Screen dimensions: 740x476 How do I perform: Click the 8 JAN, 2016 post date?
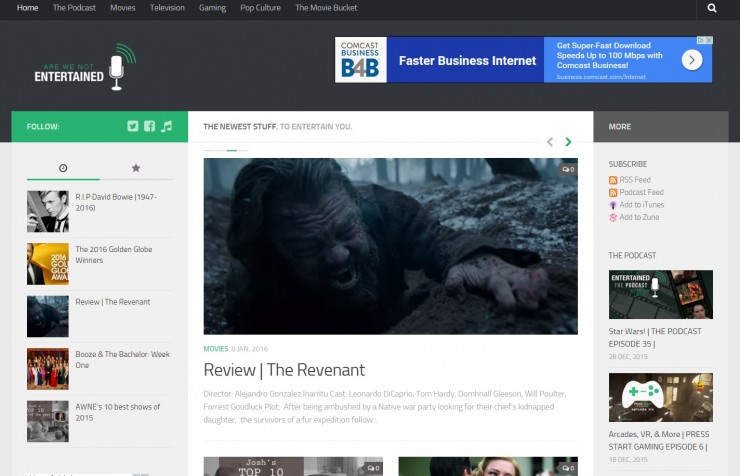249,349
